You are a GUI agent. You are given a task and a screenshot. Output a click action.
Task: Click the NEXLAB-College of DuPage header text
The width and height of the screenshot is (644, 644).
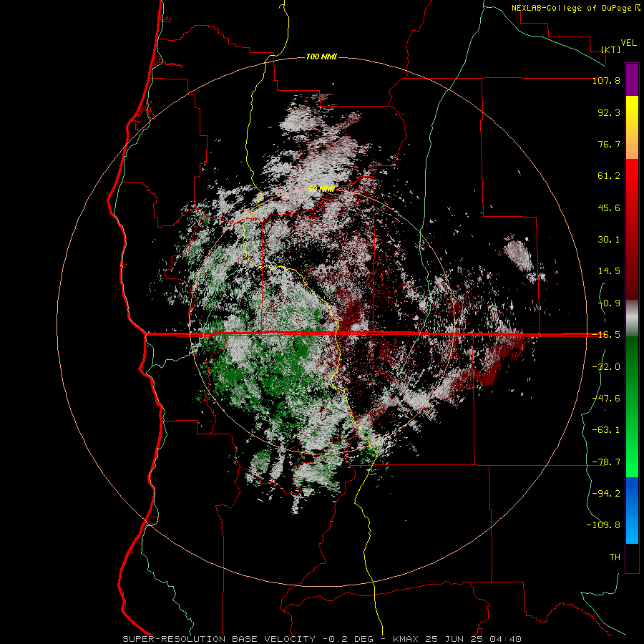pyautogui.click(x=575, y=8)
